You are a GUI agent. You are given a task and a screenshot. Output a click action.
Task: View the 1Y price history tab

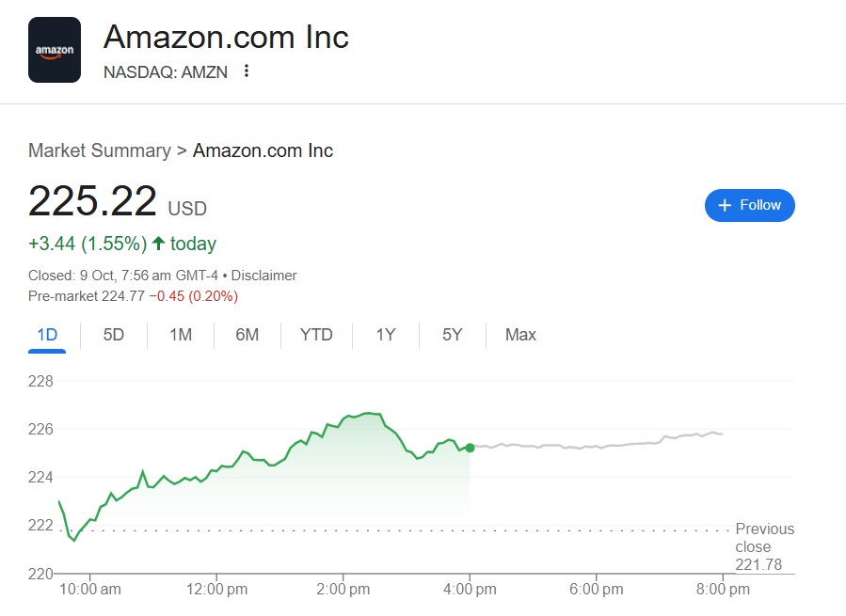click(385, 335)
